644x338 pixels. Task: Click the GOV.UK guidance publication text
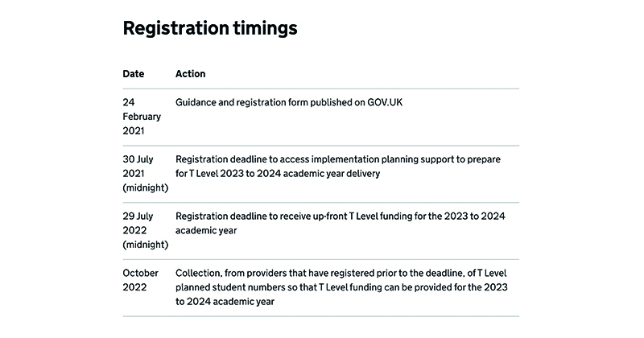pos(289,102)
